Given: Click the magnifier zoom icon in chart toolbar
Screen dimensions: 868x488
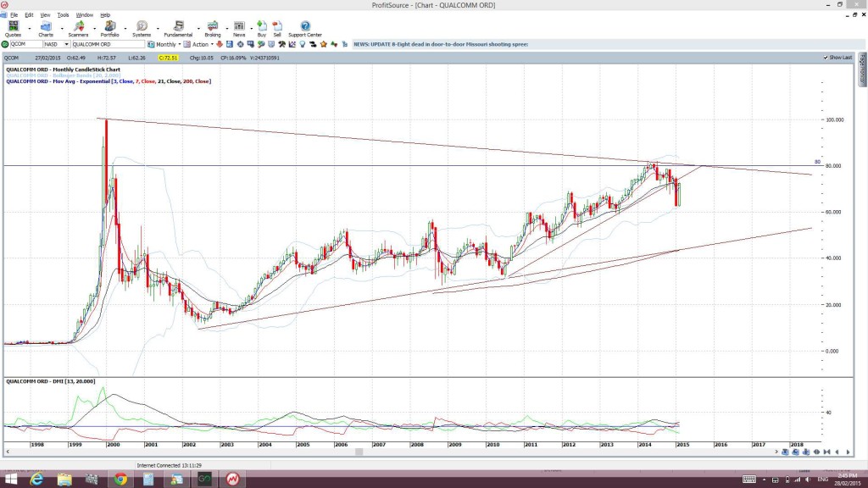Looking at the screenshot, I should [261, 44].
